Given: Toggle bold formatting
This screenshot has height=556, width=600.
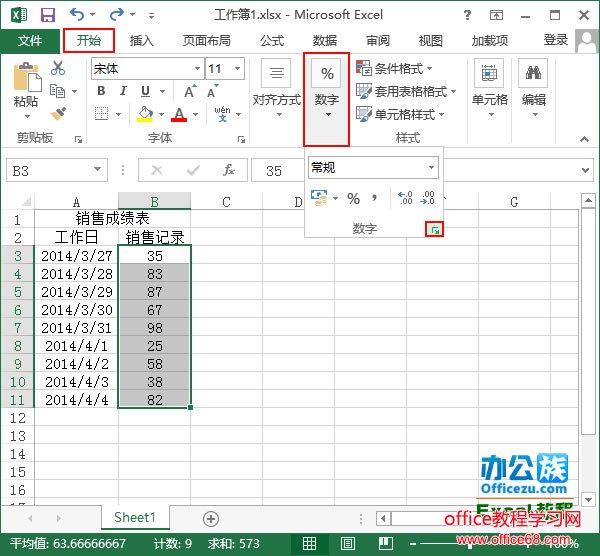Looking at the screenshot, I should tap(101, 91).
